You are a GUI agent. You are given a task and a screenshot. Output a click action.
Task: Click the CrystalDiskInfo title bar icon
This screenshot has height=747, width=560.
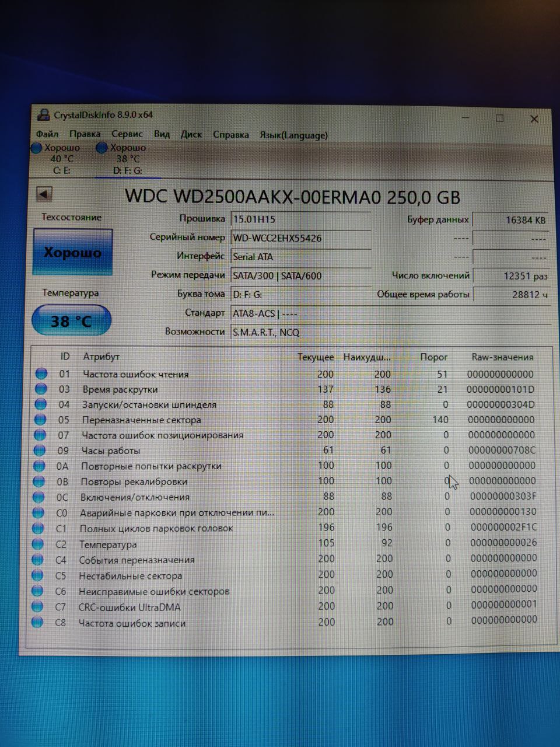(x=43, y=114)
